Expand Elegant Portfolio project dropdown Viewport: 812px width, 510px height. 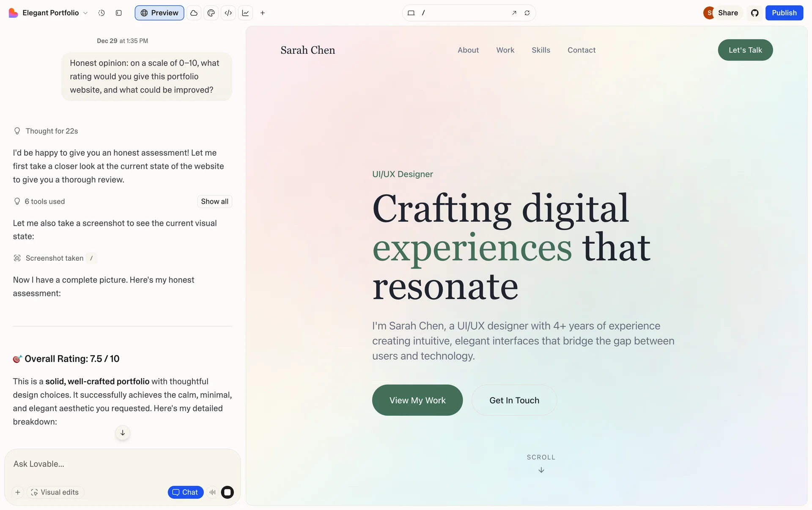pos(85,13)
